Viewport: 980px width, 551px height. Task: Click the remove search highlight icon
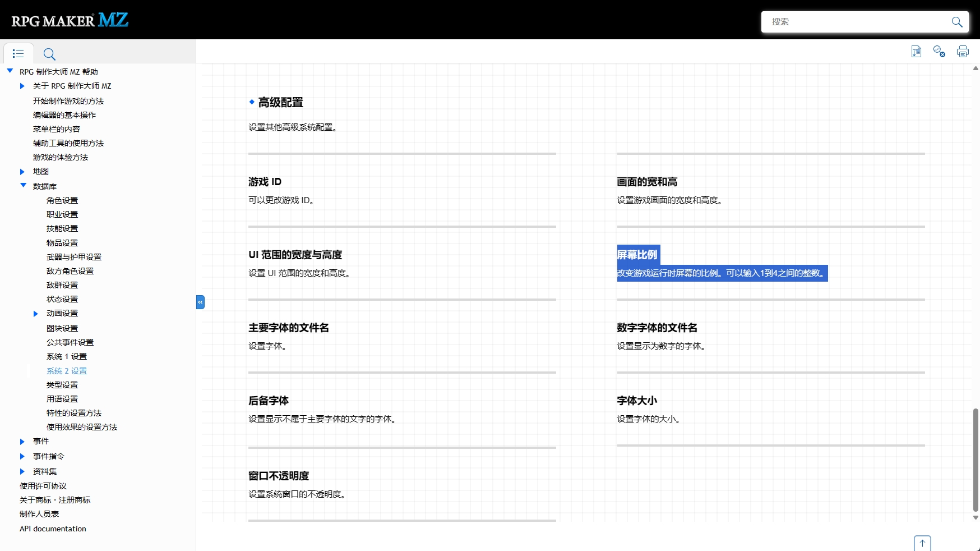(x=939, y=52)
